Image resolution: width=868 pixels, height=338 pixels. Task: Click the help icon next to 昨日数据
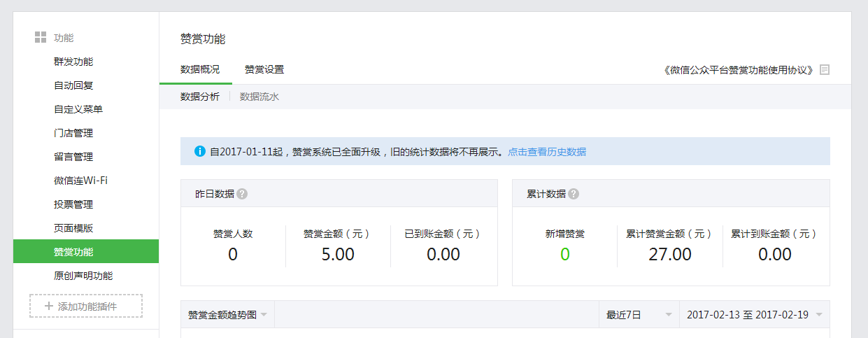242,194
